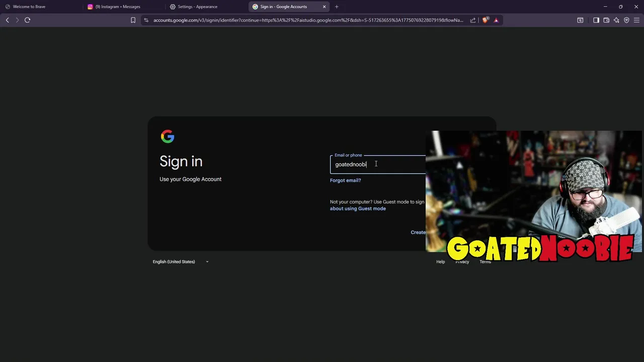Open the Privacy footer link
The image size is (644, 362).
coord(462,262)
